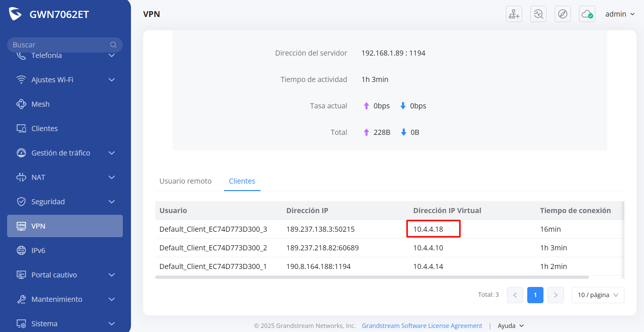Expand the Ayuda dropdown in footer

(511, 326)
